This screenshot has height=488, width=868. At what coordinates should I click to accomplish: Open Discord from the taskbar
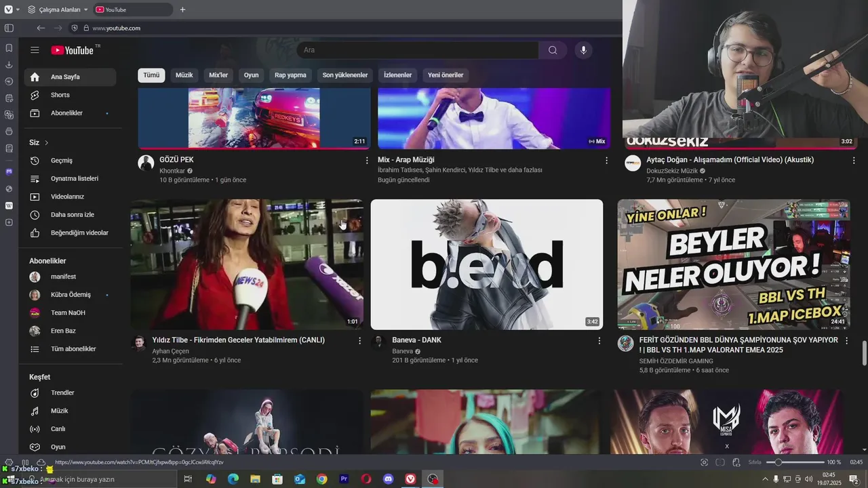(388, 479)
